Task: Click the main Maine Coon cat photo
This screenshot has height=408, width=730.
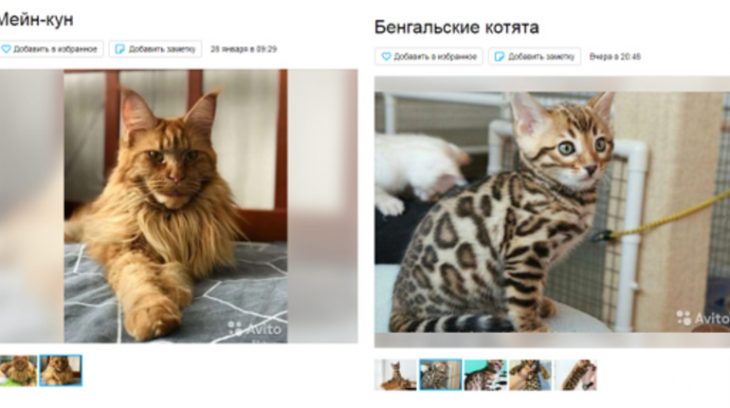Action: click(176, 206)
